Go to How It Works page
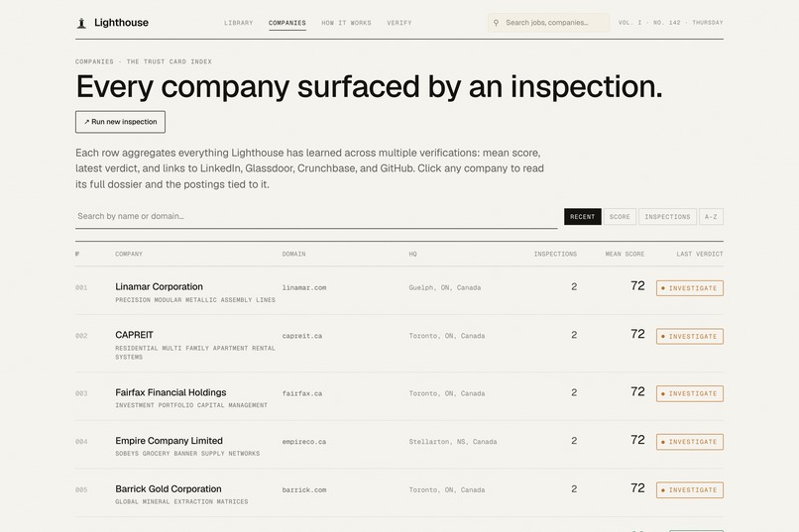 347,23
